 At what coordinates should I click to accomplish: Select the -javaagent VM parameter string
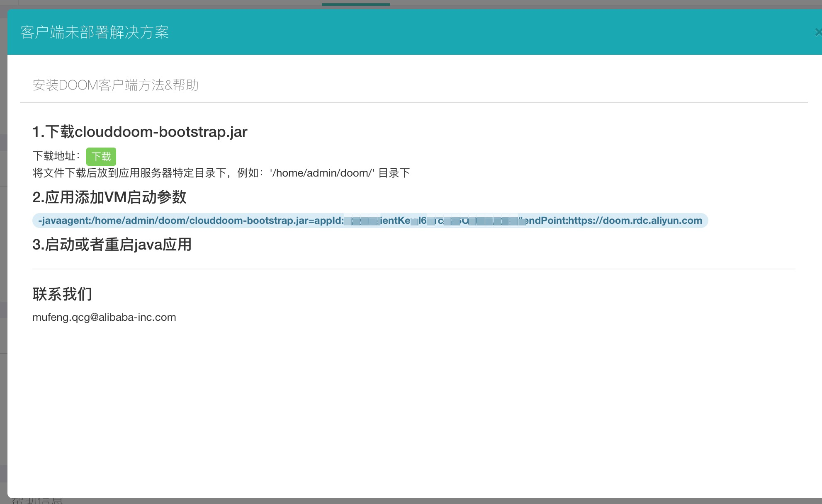[x=370, y=220]
